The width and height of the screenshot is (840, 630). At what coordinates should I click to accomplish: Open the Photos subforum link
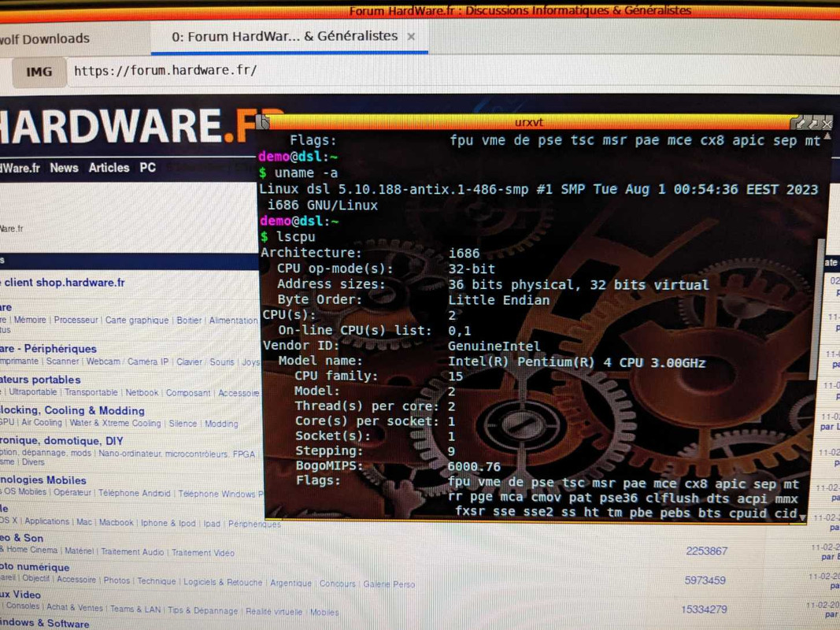coord(117,580)
